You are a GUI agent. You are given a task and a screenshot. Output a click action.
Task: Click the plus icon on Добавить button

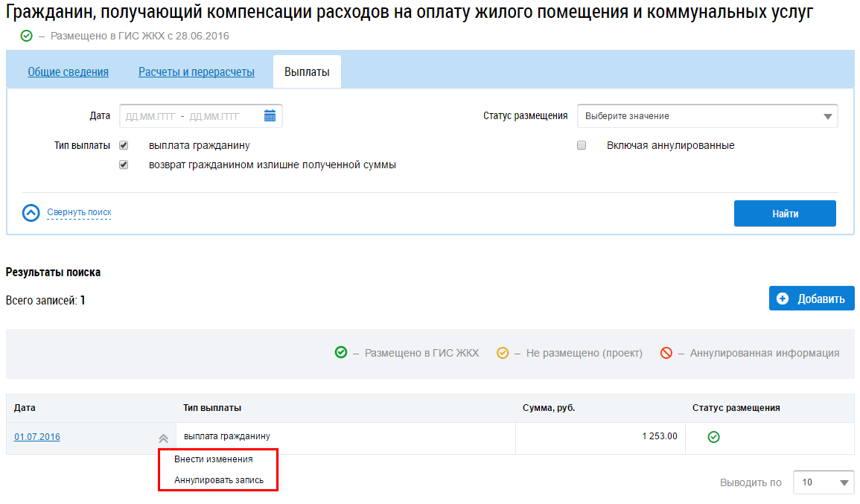[x=783, y=299]
